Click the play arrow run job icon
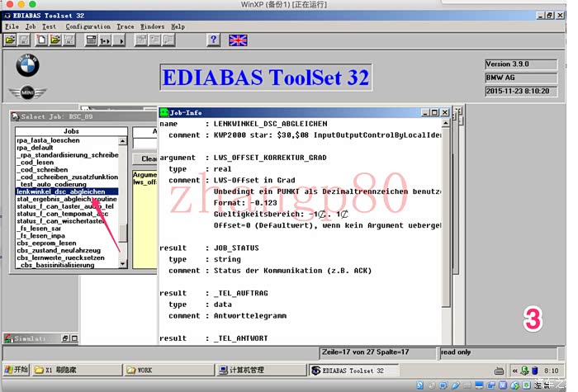Viewport: 578px width, 392px height. [x=120, y=40]
